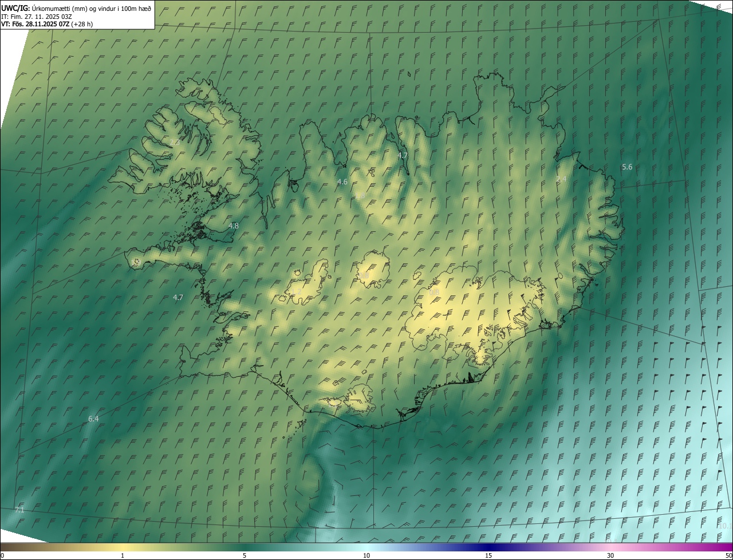
Task: Click the 2.3 value over the Westfjords
Action: [x=175, y=142]
